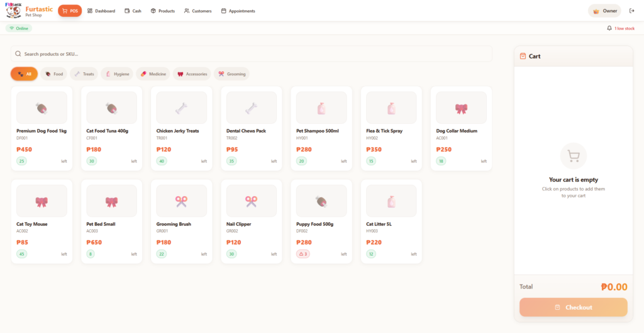Click the Chicken Jerky Treats bone icon
Screen dimensions: 644x333
pyautogui.click(x=181, y=108)
